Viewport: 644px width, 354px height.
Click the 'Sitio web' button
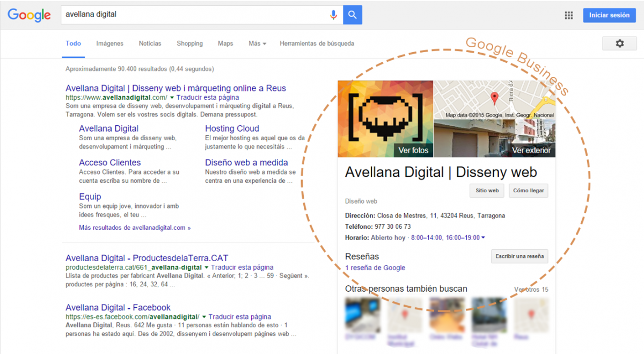coord(487,191)
